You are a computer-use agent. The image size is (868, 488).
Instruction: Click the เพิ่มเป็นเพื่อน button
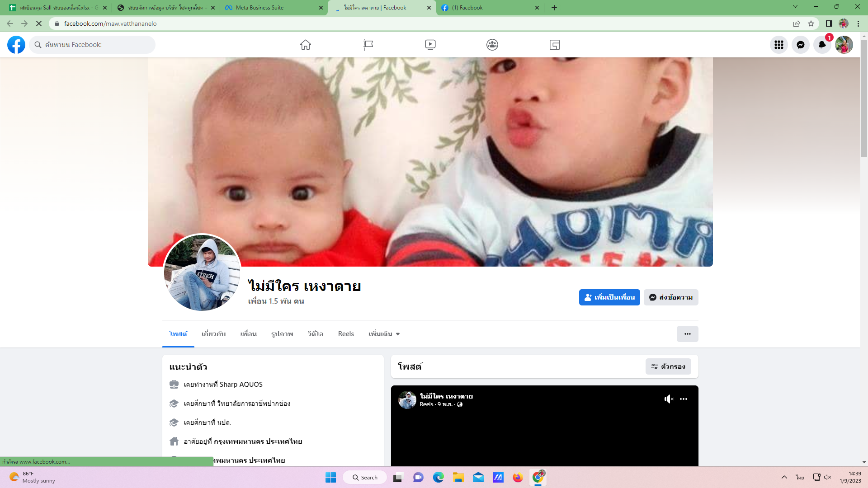pyautogui.click(x=609, y=297)
